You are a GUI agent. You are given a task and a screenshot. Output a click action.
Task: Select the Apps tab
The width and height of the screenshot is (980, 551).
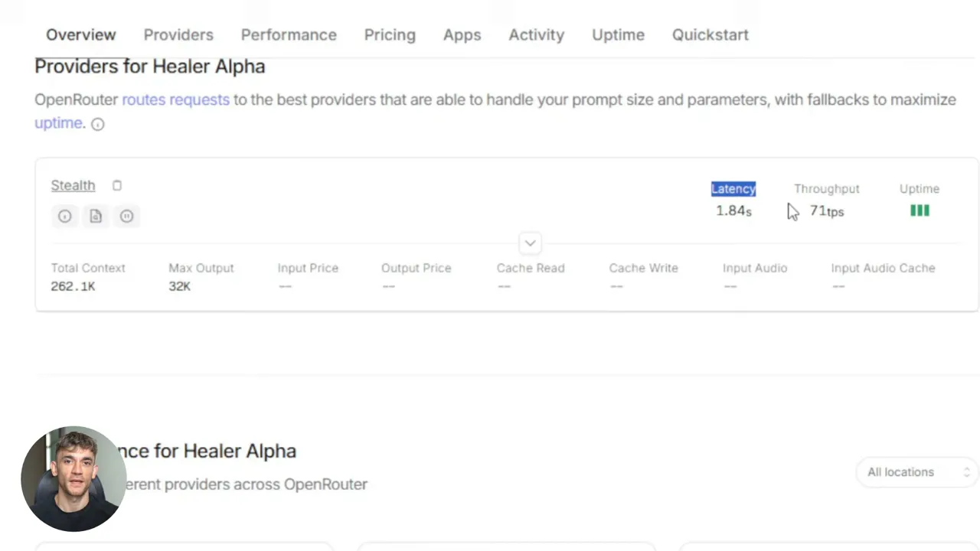point(462,34)
